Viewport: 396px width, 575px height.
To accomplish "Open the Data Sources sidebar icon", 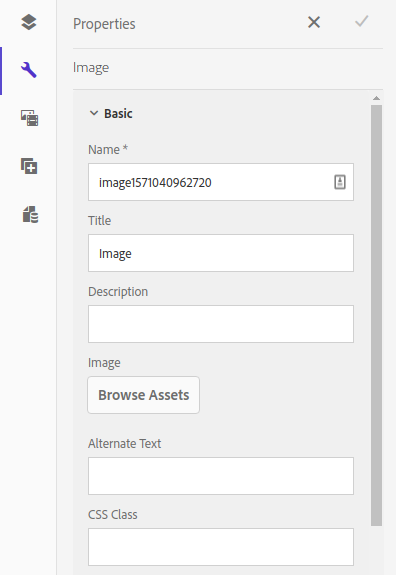I will [x=30, y=214].
